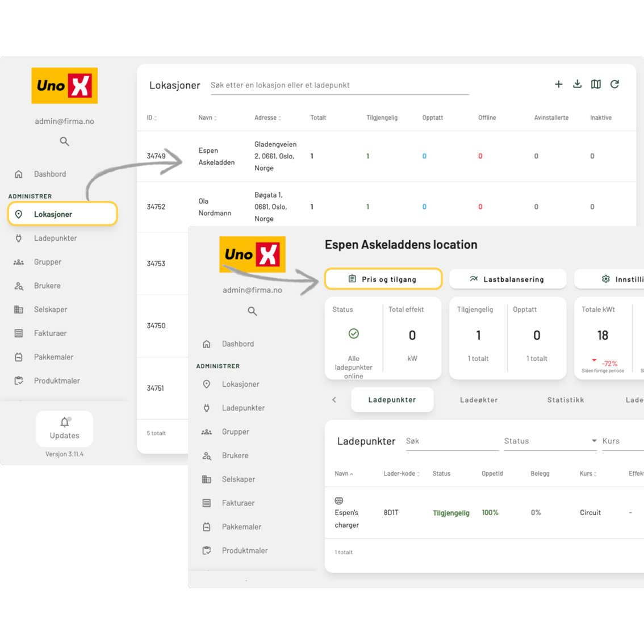Click the back chevron left of Ladepunkter tab
The image size is (644, 644).
(x=334, y=400)
